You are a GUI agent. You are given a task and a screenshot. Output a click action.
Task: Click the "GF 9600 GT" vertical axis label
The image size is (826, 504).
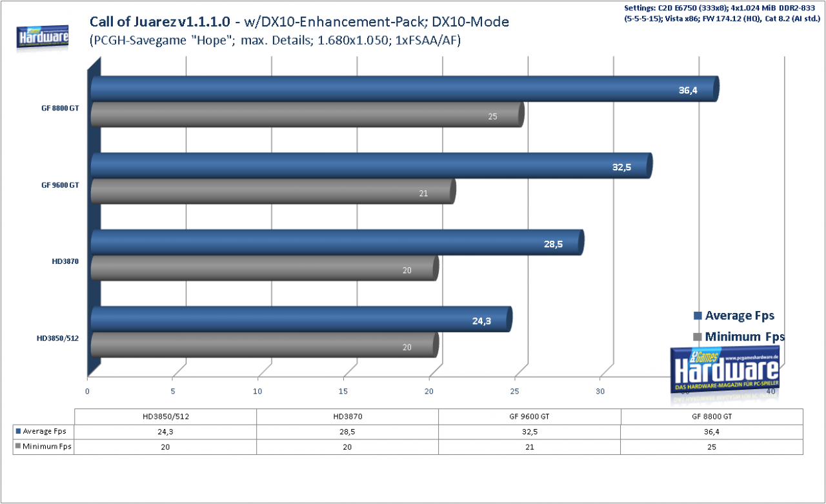[x=60, y=185]
